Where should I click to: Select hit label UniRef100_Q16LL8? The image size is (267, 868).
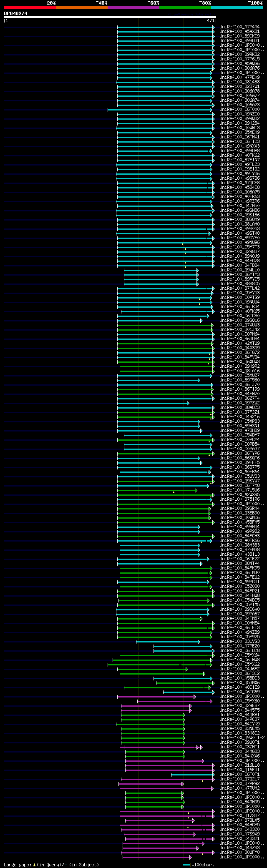pyautogui.click(x=239, y=765)
